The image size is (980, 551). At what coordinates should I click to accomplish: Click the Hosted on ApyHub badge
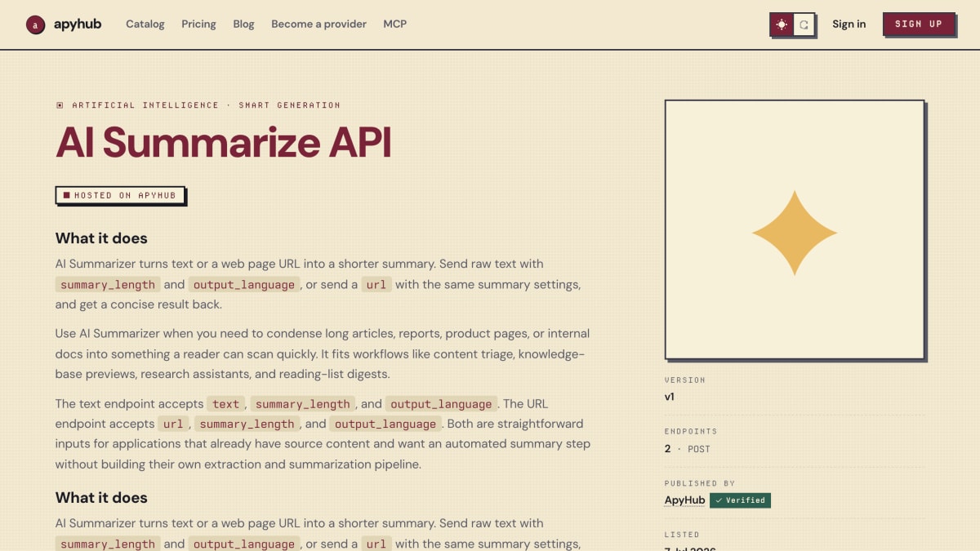click(x=121, y=195)
